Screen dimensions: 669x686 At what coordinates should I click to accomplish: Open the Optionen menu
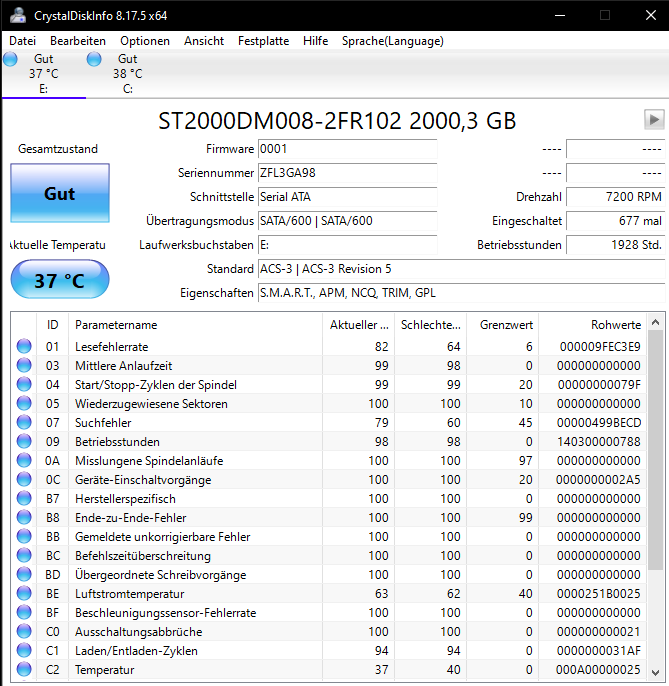click(x=145, y=41)
